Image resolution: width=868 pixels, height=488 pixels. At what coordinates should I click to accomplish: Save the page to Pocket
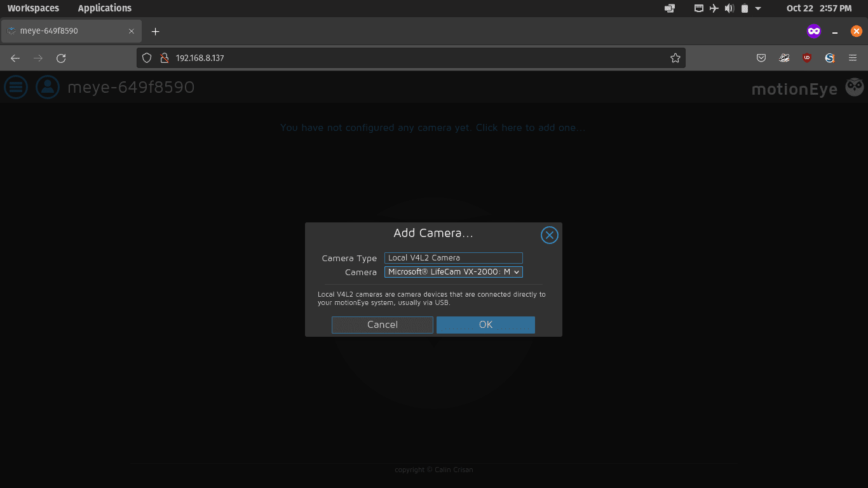761,58
